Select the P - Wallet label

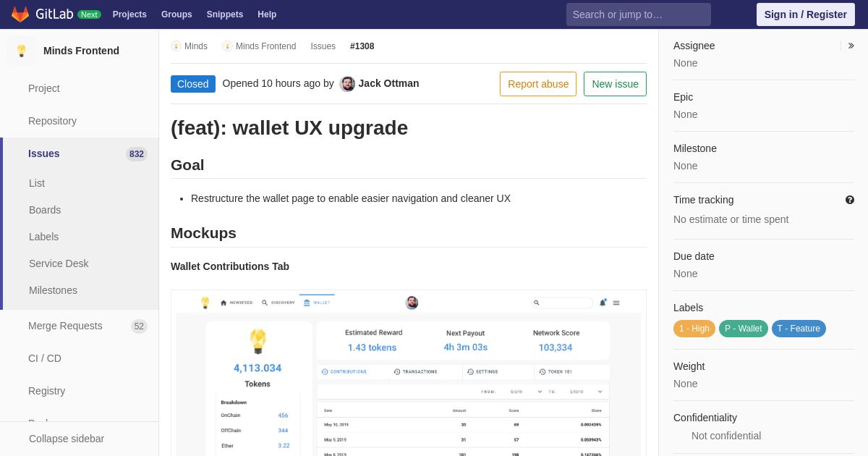(744, 329)
